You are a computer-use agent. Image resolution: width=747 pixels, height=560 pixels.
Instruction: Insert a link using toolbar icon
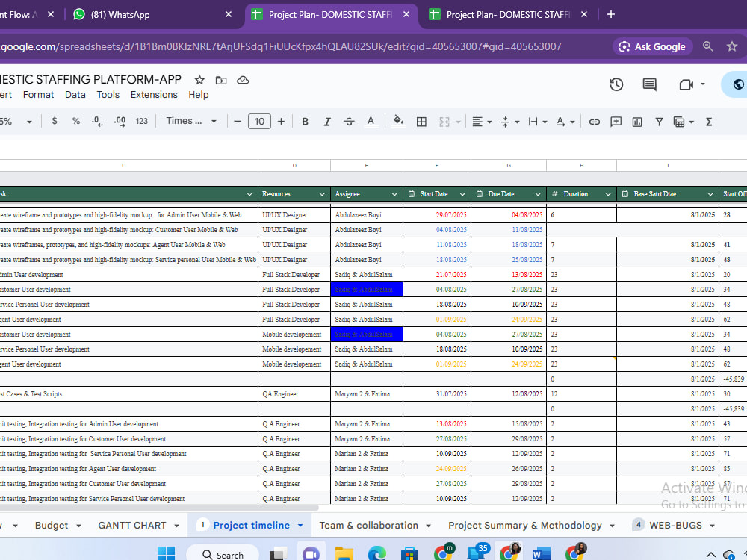coord(594,122)
